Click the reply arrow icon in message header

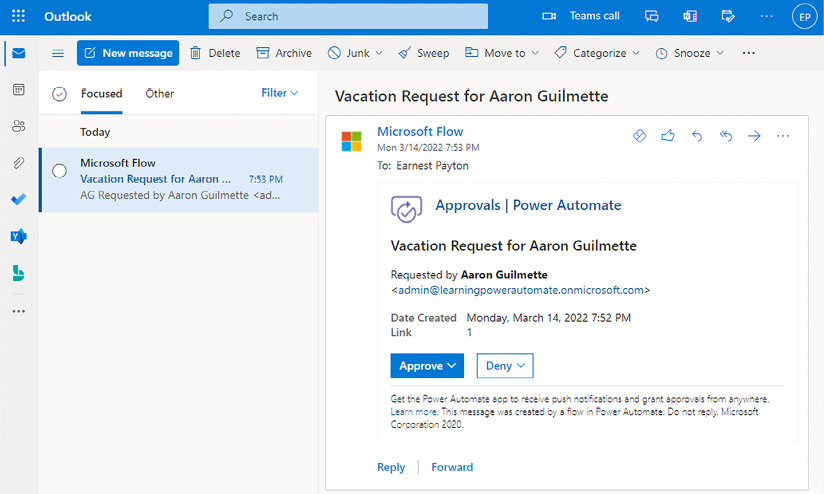[697, 136]
